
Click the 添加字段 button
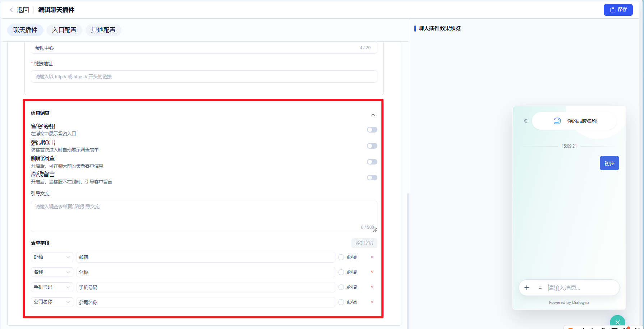point(364,243)
